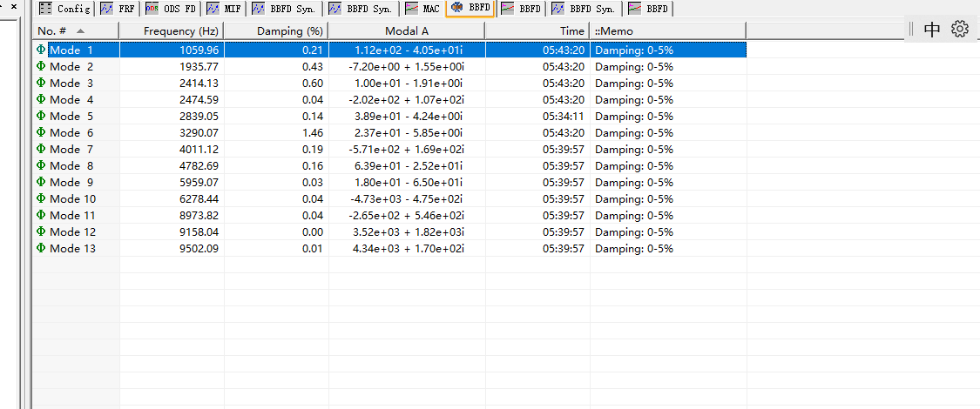Sort by the Frequency (Hz) column header
This screenshot has width=980, height=409.
(180, 31)
